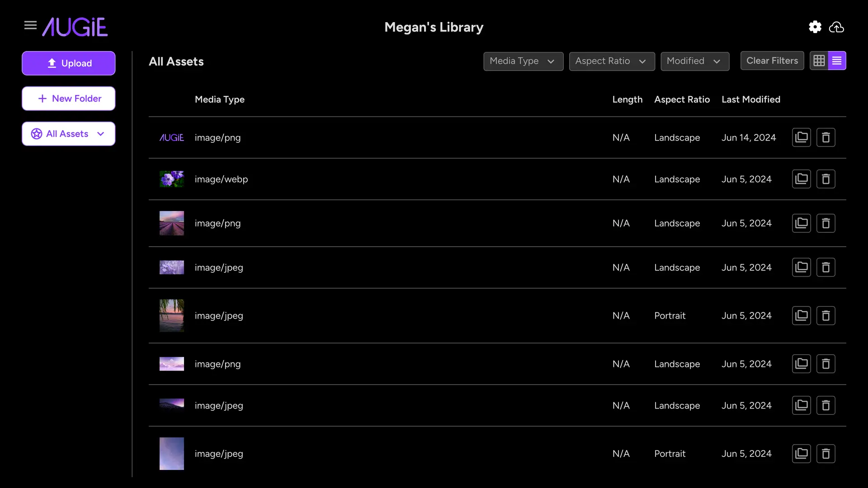Click the Clear Filters button
This screenshot has width=868, height=488.
[772, 60]
